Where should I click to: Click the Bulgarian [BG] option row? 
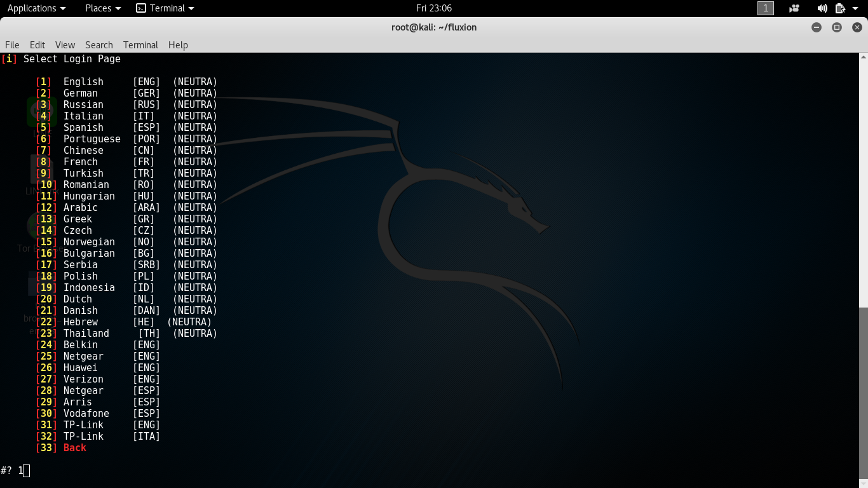(126, 254)
